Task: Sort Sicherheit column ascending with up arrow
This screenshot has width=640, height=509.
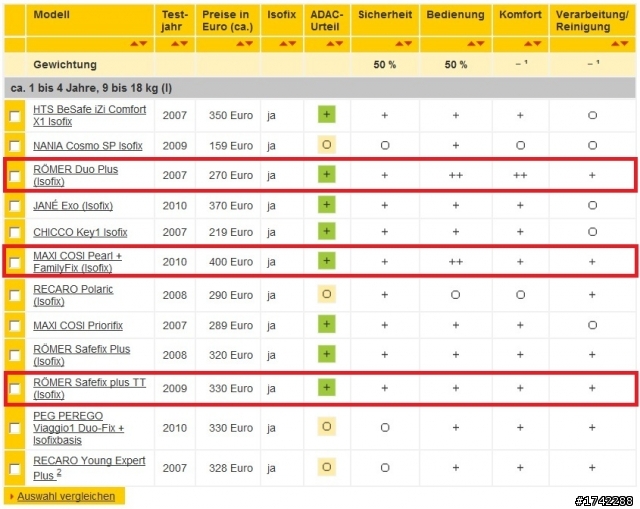Action: point(399,43)
